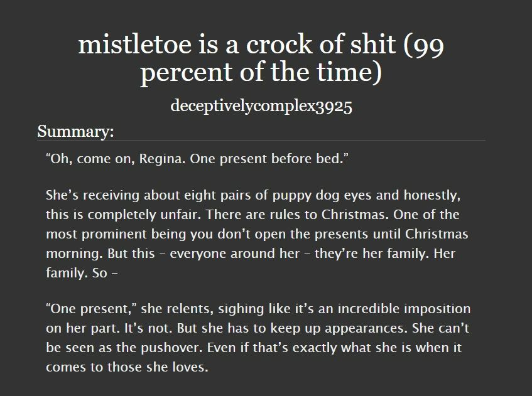The width and height of the screenshot is (532, 396).
Task: Click the horizontal divider under the Summary heading
Action: (261, 140)
